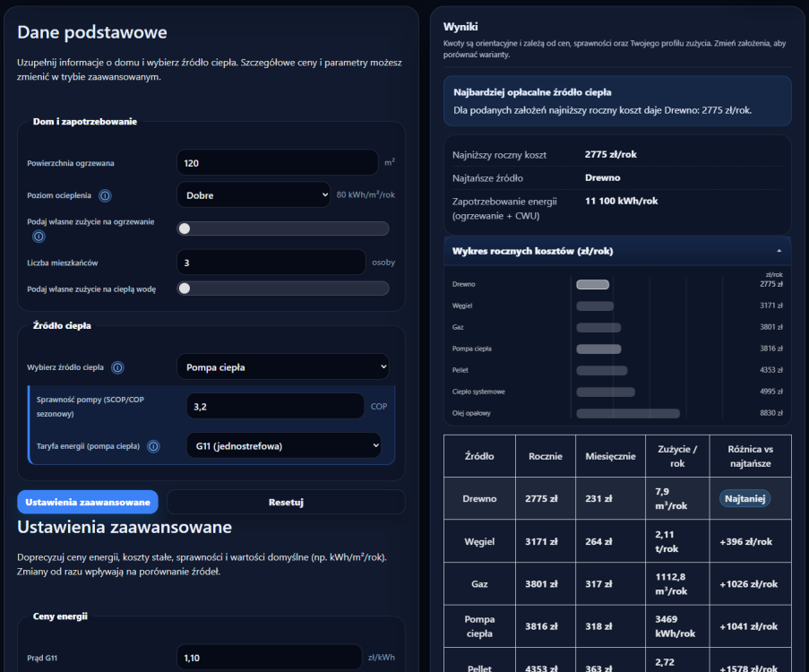Click info icon next to Poziom ocieplenia

[x=105, y=195]
